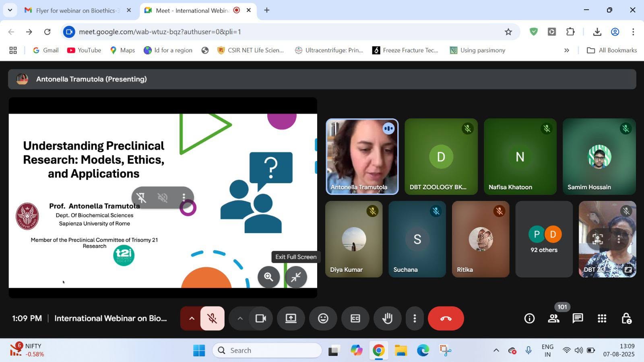Click Exit Full Screen button on presentation

(x=296, y=277)
